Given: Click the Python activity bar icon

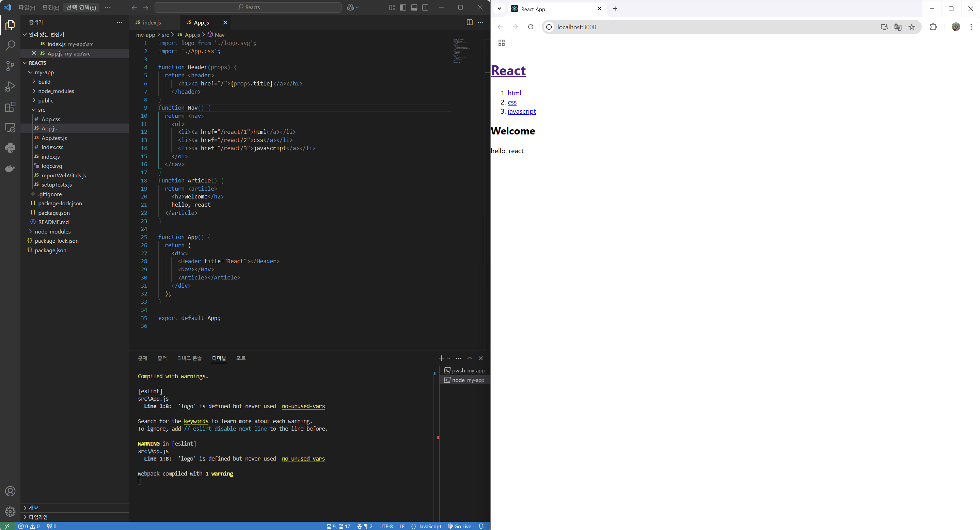Looking at the screenshot, I should [x=10, y=147].
